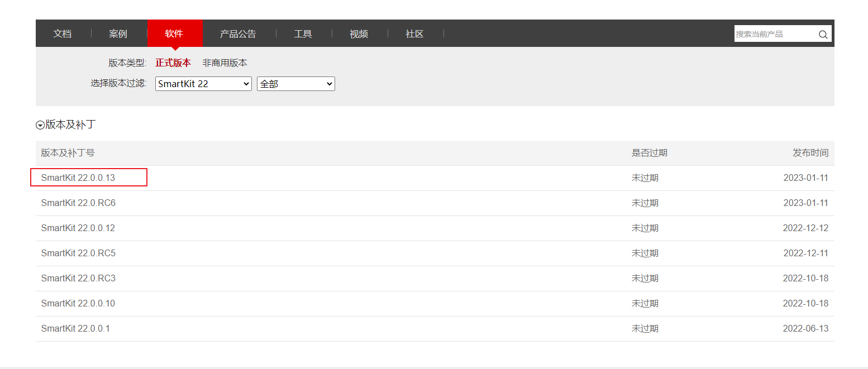
Task: Open the 社区 tab
Action: (x=415, y=33)
